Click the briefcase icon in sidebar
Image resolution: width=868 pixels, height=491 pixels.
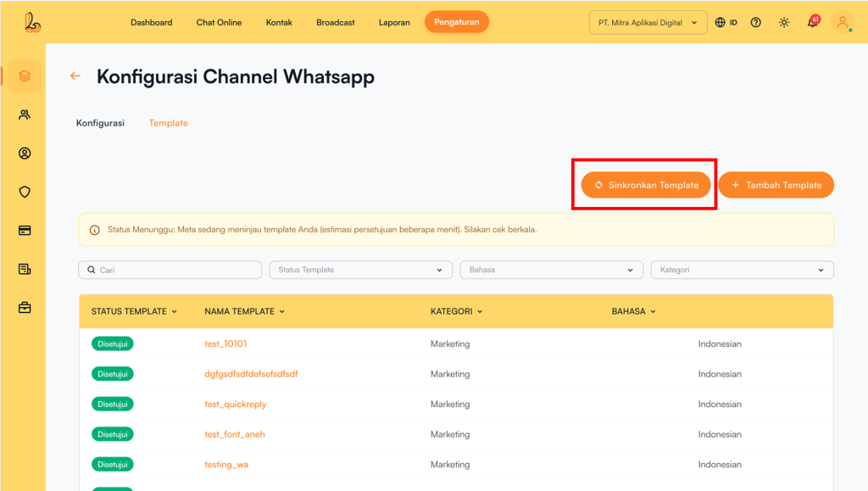coord(25,308)
